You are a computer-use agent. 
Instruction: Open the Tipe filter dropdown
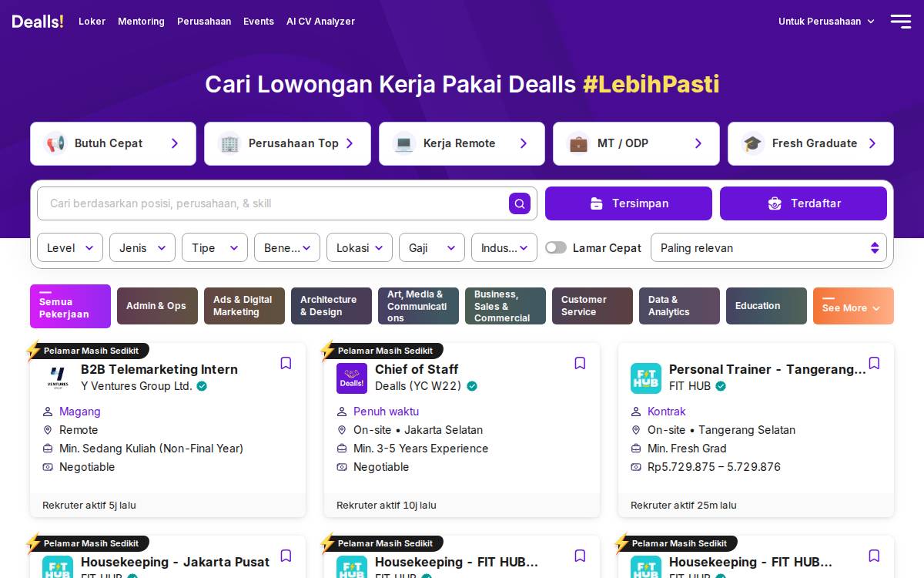pyautogui.click(x=215, y=247)
